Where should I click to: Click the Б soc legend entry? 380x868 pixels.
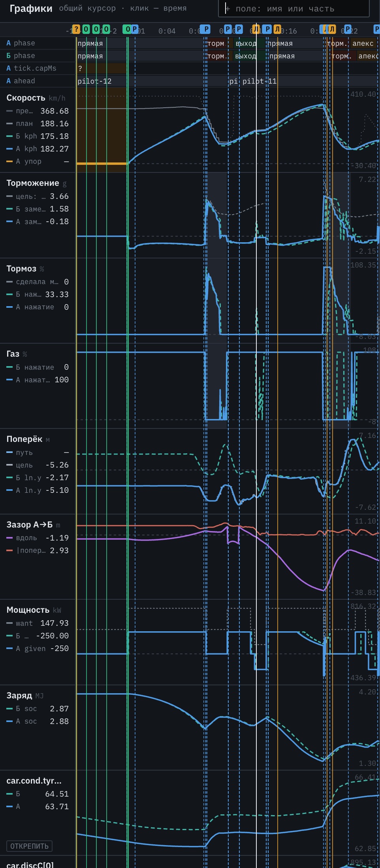coord(38,709)
